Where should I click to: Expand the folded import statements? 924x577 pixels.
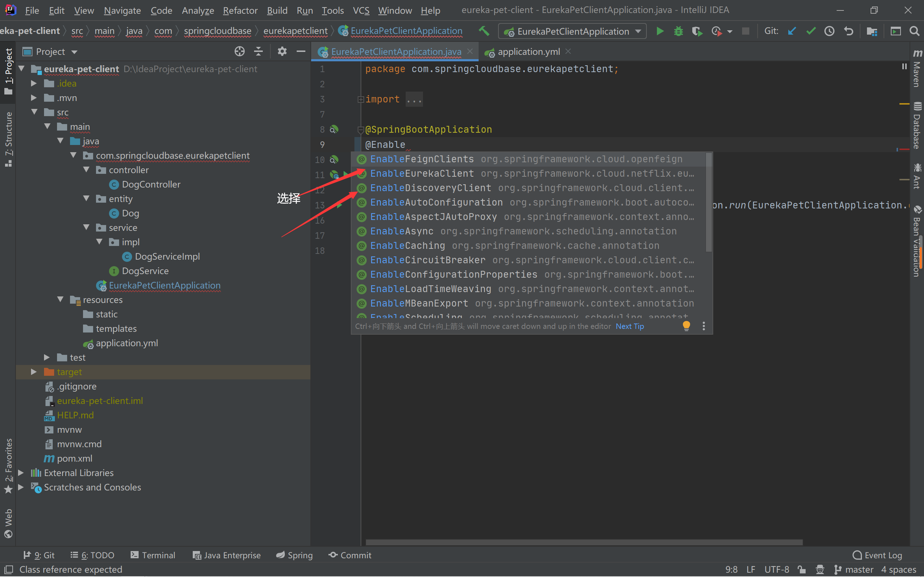(x=361, y=99)
